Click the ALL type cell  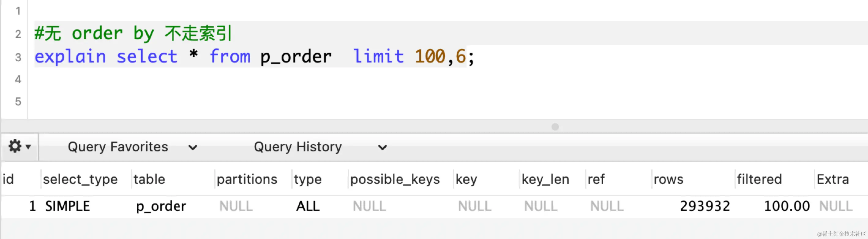pyautogui.click(x=308, y=206)
